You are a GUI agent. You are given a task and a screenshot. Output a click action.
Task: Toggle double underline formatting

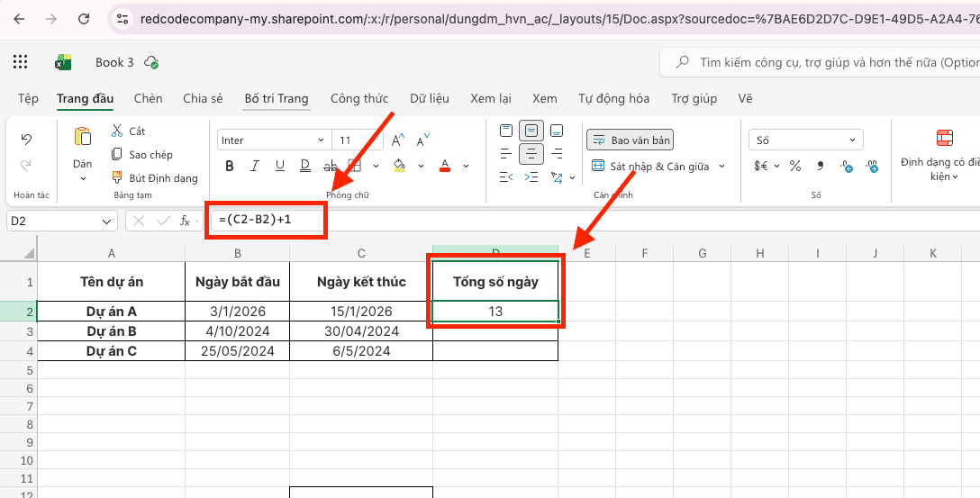(x=305, y=166)
